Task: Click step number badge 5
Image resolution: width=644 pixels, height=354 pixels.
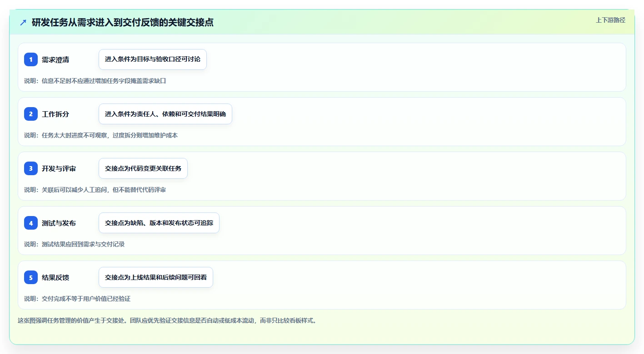Action: 31,277
